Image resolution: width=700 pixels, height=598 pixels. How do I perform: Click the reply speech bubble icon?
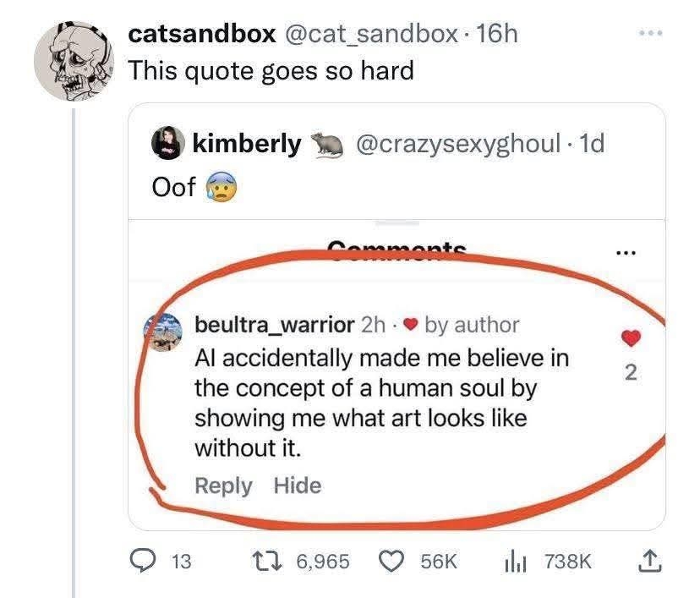click(x=145, y=561)
